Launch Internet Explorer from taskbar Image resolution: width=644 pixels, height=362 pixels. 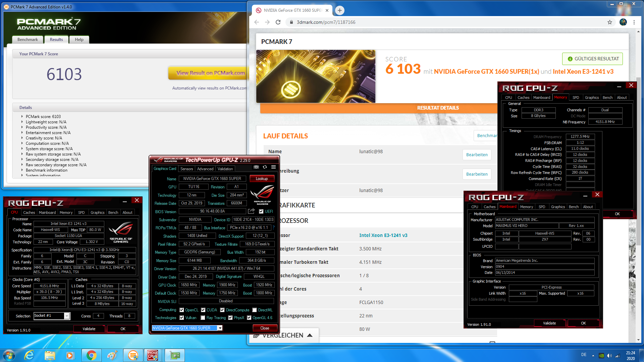[x=30, y=355]
